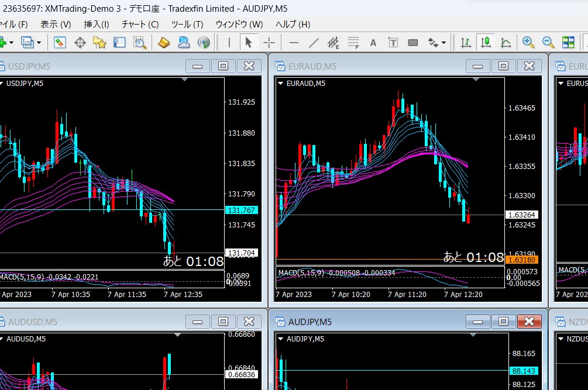
Task: Click the EURAUD,M5 window title bar icon
Action: pos(280,66)
